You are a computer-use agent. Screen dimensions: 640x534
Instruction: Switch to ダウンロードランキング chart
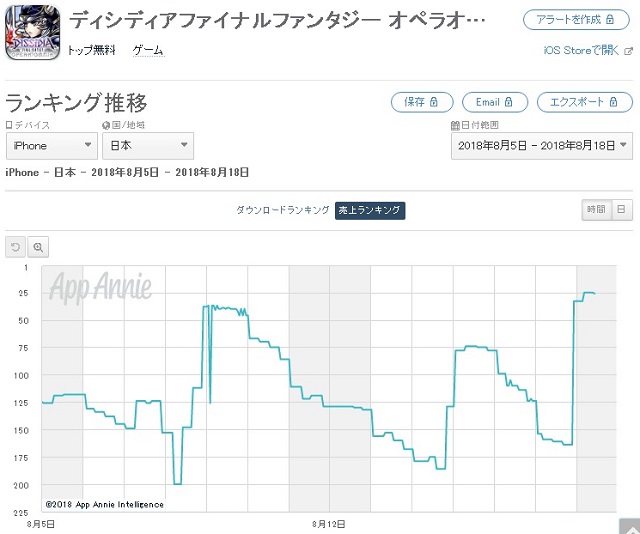tap(282, 210)
